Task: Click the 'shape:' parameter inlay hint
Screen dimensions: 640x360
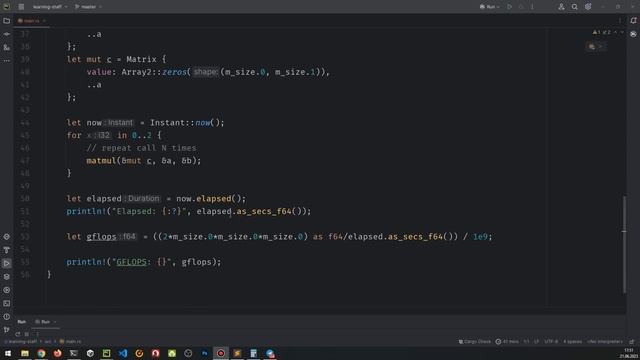Action: tap(205, 72)
